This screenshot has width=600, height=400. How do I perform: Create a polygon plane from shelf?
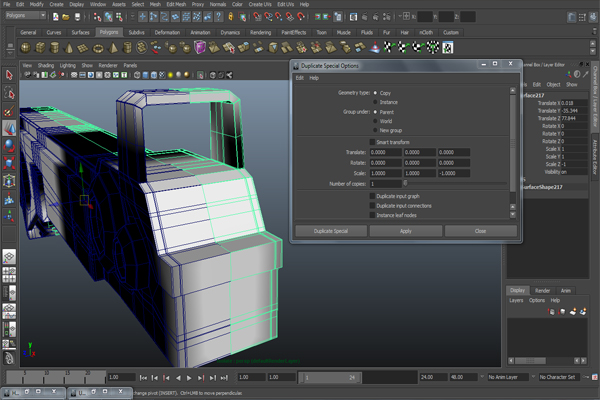pos(83,48)
